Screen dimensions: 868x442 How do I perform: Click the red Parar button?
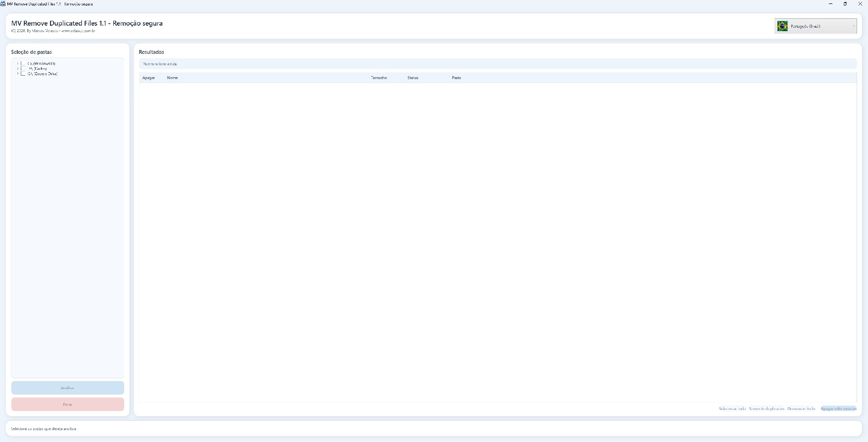[68, 404]
